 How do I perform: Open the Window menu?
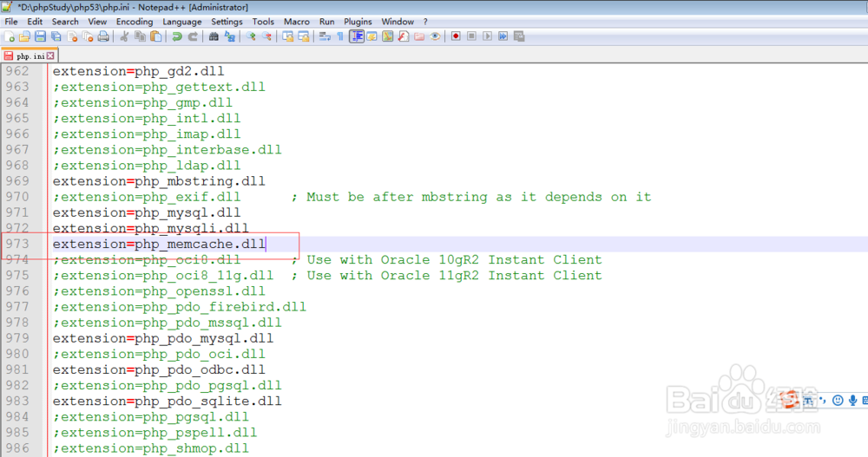pyautogui.click(x=398, y=22)
